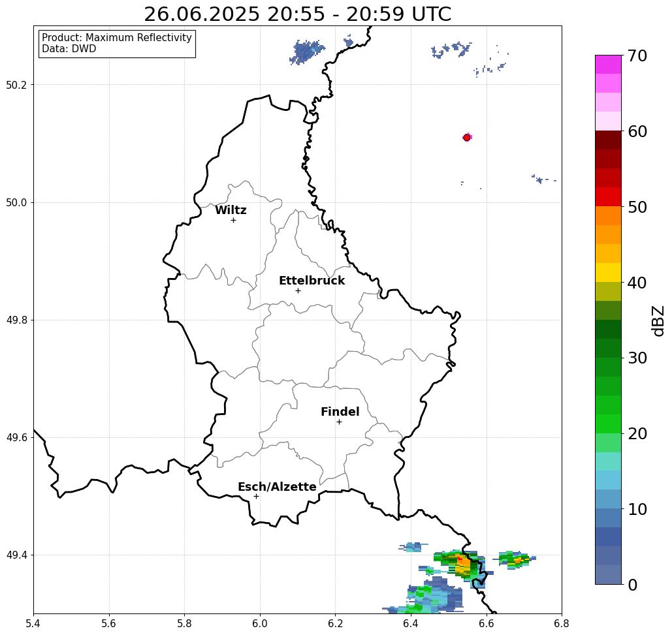Image resolution: width=672 pixels, height=635 pixels.
Task: Click the latitude tick label 49.6
Action: pos(16,438)
